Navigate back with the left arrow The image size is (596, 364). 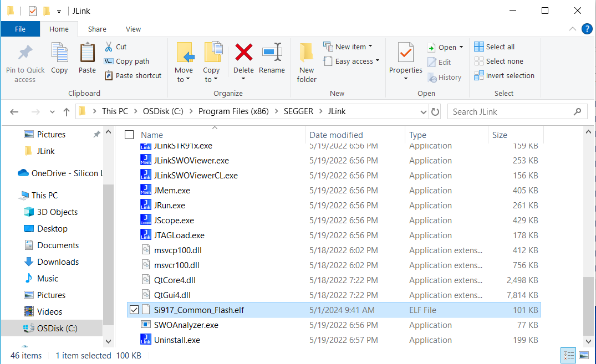(x=14, y=112)
